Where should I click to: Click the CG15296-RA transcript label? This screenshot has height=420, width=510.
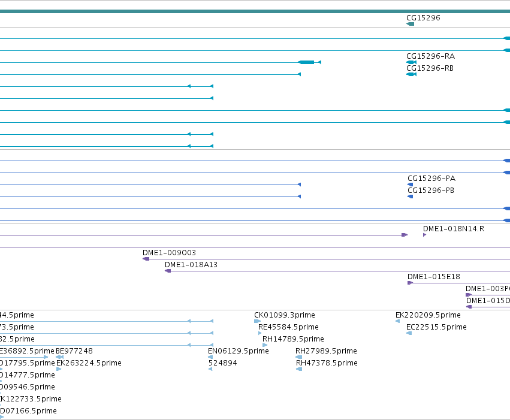pyautogui.click(x=431, y=56)
